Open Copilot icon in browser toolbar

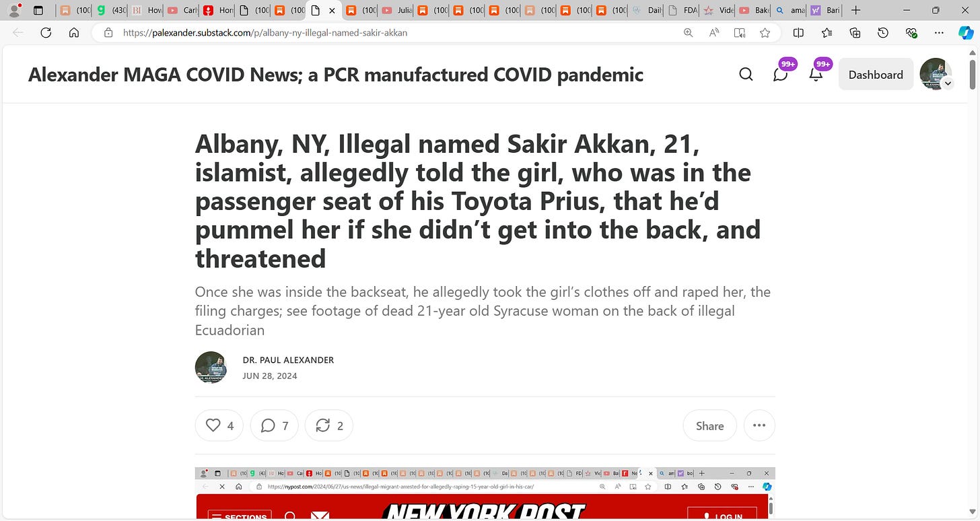tap(966, 32)
